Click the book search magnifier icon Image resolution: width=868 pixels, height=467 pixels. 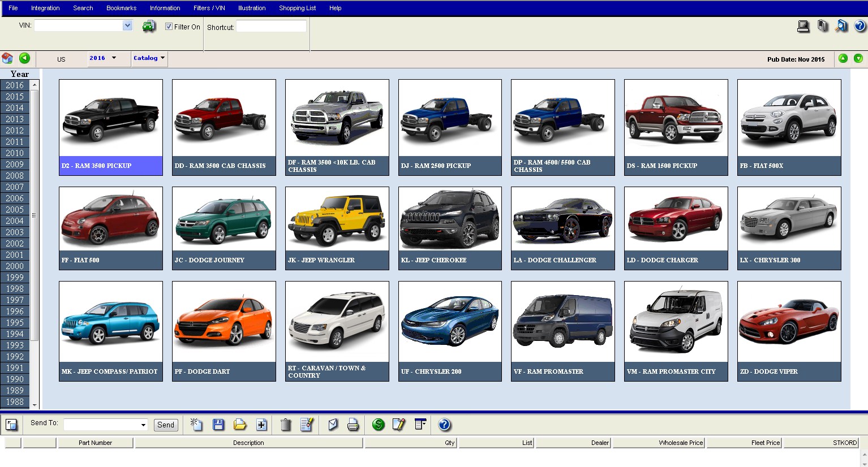pos(841,26)
